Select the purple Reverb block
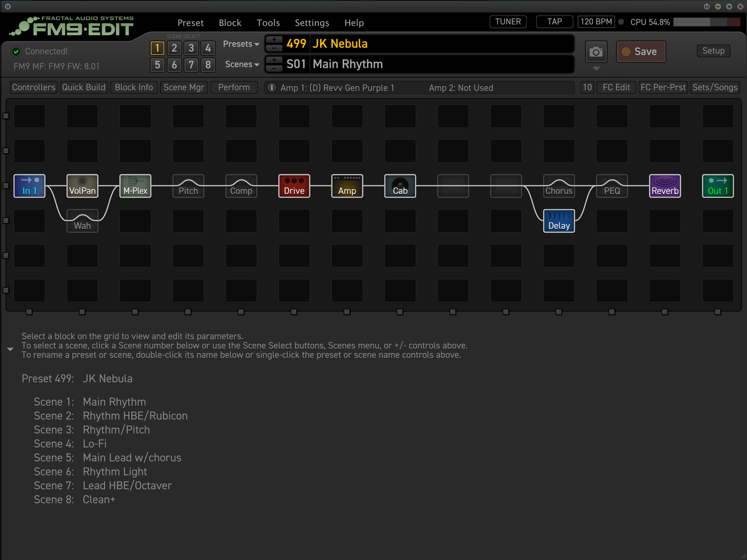 [665, 186]
